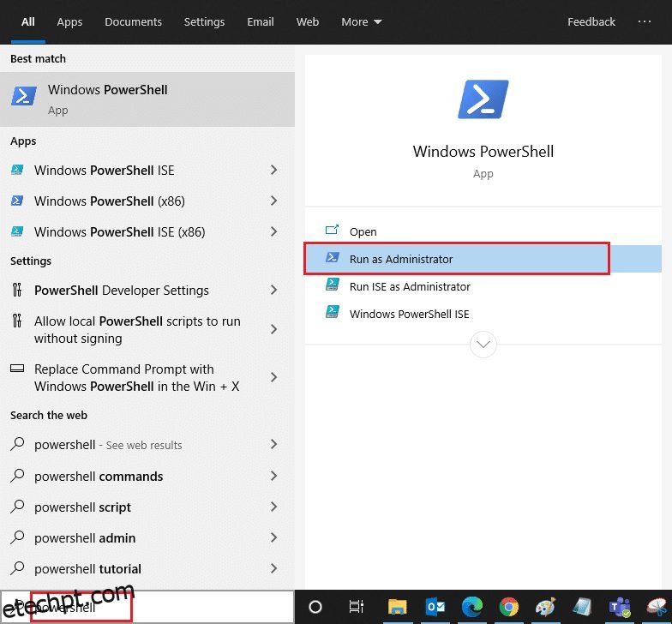The image size is (672, 624).
Task: Open Outlook from taskbar
Action: (435, 607)
